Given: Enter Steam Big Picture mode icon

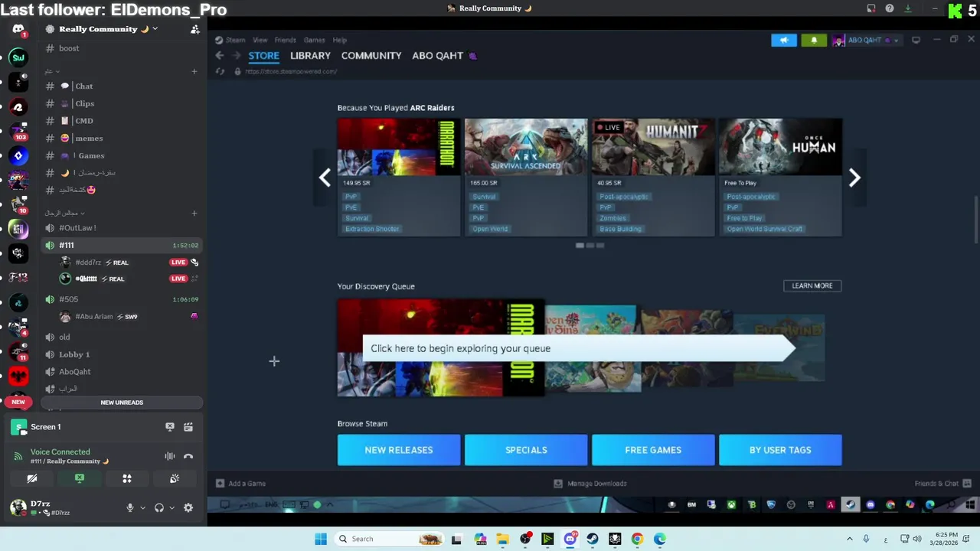Looking at the screenshot, I should 916,40.
